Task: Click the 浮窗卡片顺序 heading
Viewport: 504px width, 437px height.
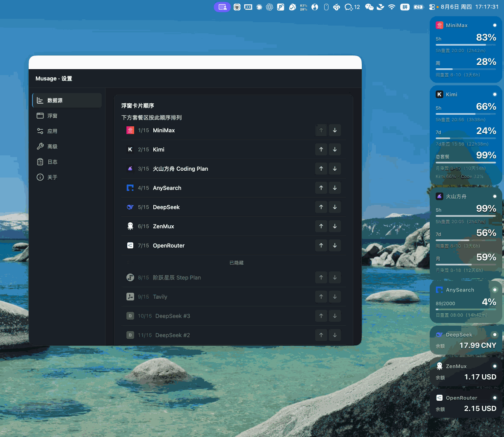Action: point(138,106)
